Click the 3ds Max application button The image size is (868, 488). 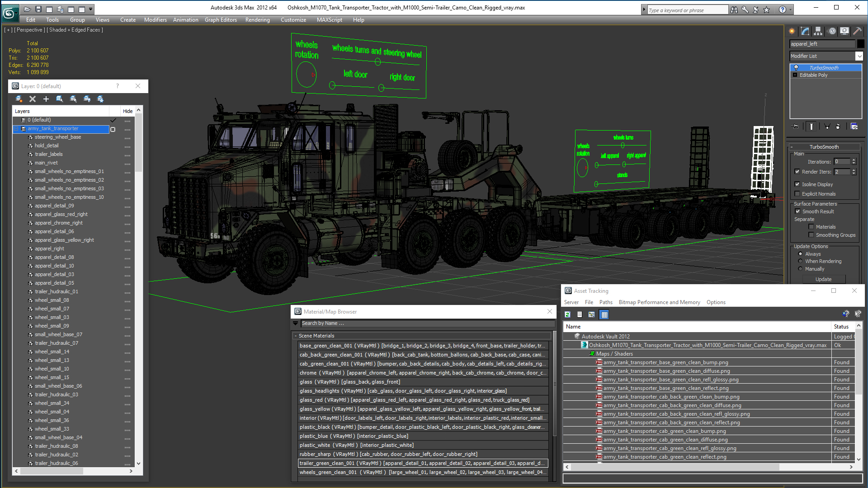coord(9,12)
